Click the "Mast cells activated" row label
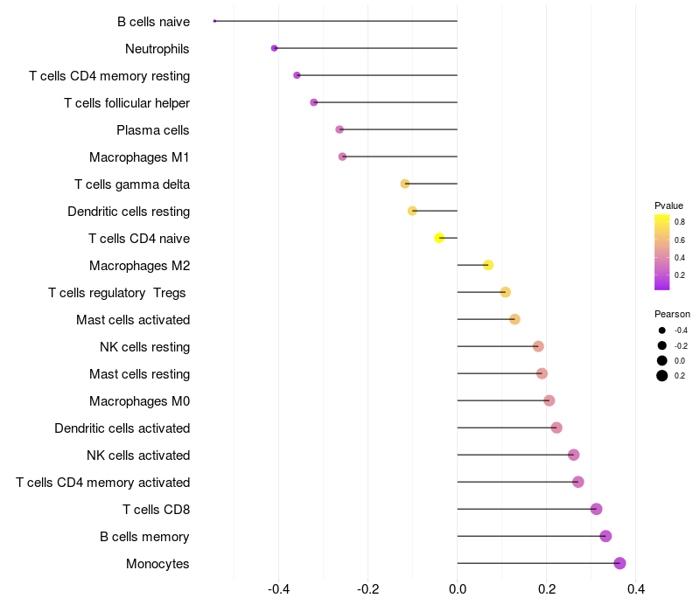 (x=133, y=320)
